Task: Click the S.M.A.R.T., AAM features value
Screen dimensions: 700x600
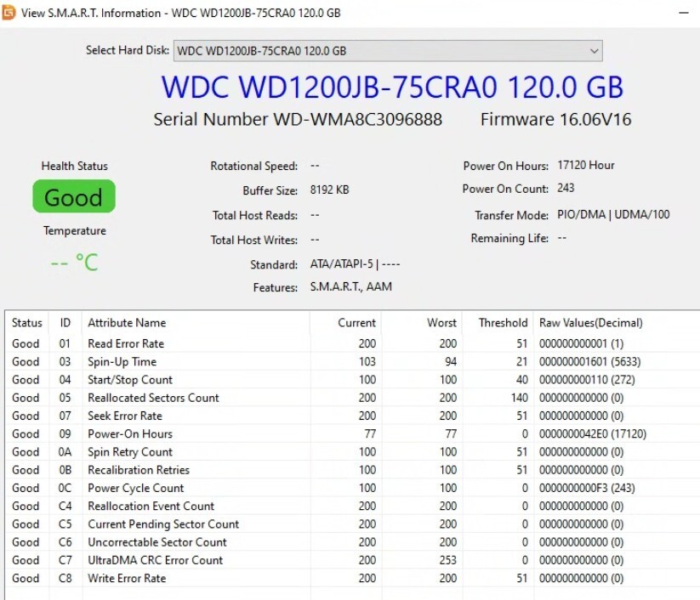Action: [351, 286]
